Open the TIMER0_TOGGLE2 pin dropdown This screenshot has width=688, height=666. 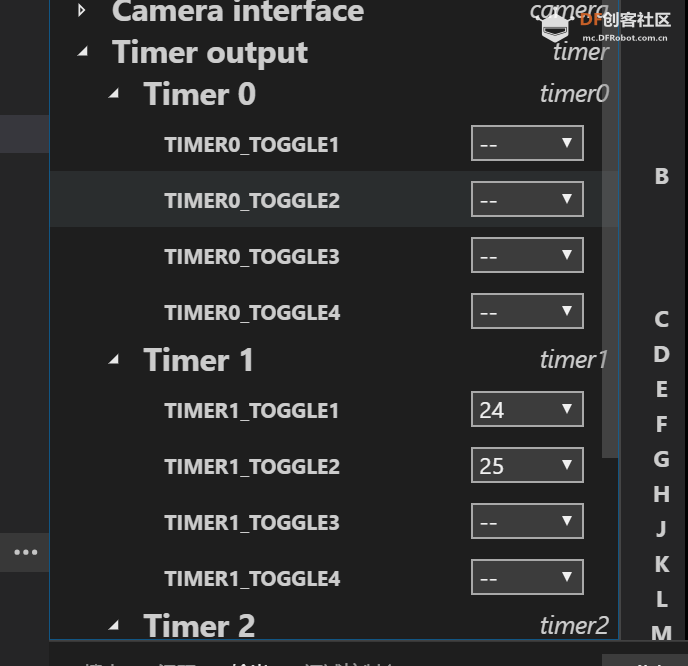527,199
